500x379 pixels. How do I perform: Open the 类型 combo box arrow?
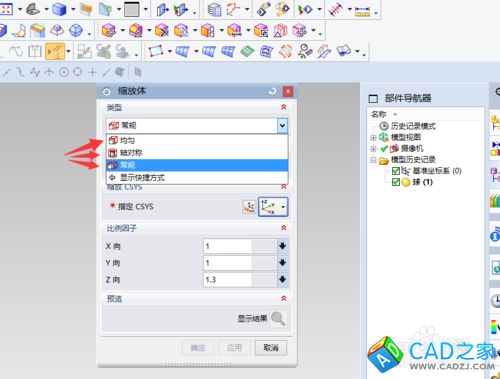[282, 126]
